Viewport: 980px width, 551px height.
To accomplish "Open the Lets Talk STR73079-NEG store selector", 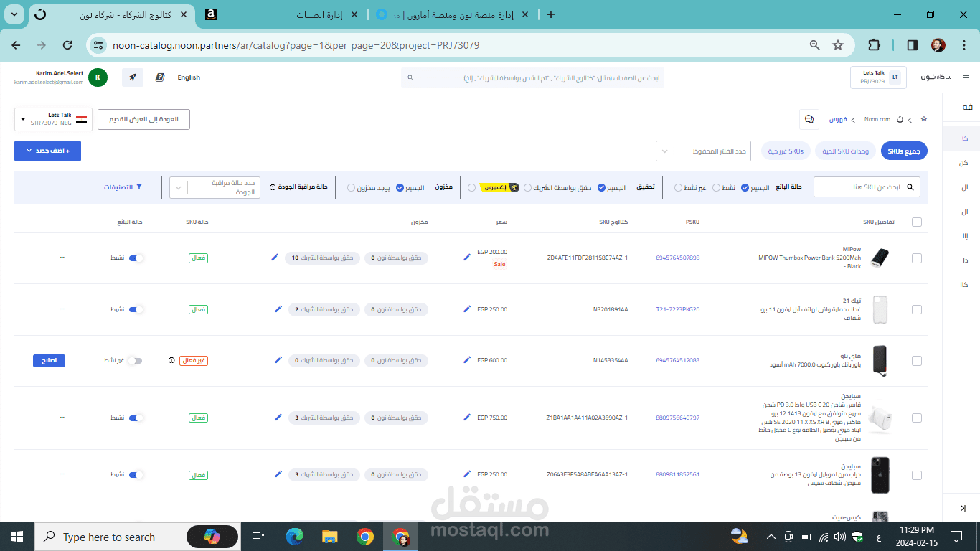I will (53, 119).
